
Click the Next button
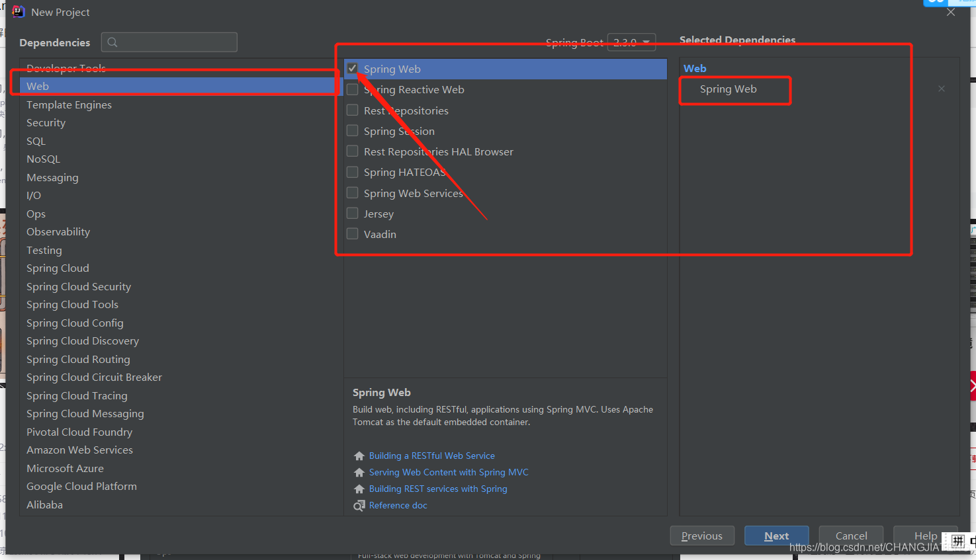(776, 536)
